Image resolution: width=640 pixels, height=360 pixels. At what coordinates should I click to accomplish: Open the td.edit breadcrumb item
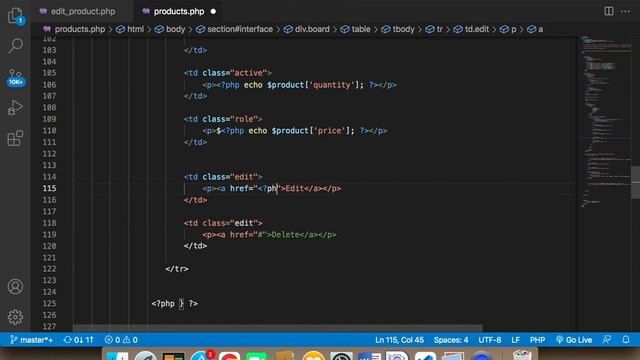coord(471,29)
